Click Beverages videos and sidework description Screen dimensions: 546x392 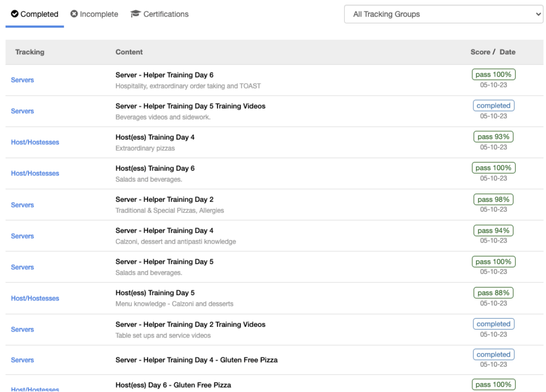point(163,117)
